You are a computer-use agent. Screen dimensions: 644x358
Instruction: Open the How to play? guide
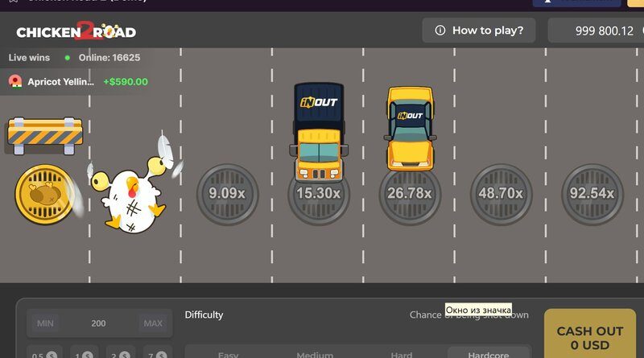pos(479,31)
